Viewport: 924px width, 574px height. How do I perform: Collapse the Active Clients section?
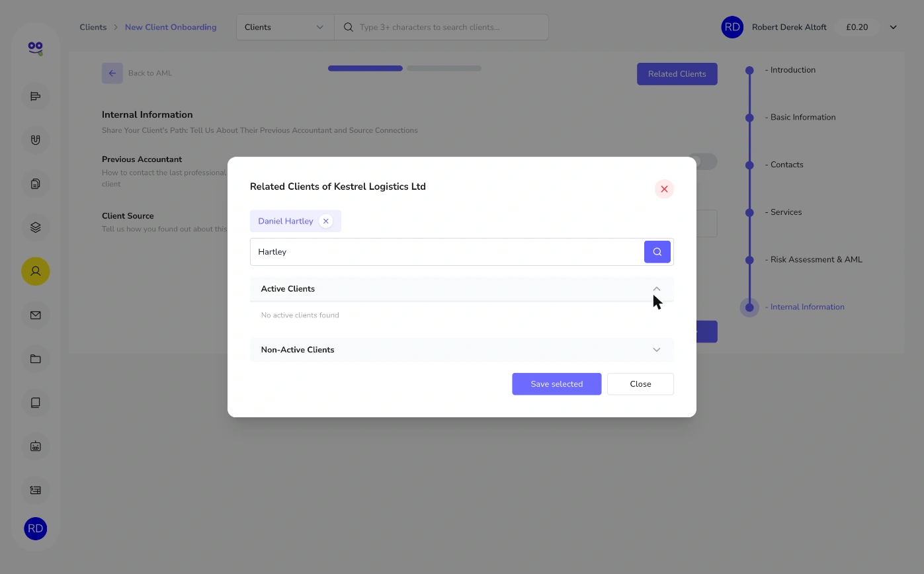(x=657, y=289)
